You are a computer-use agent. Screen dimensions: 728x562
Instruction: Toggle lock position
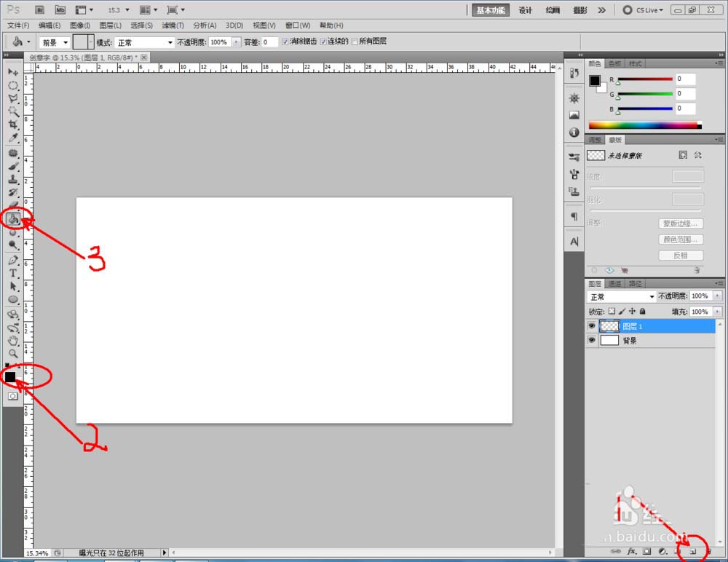633,311
